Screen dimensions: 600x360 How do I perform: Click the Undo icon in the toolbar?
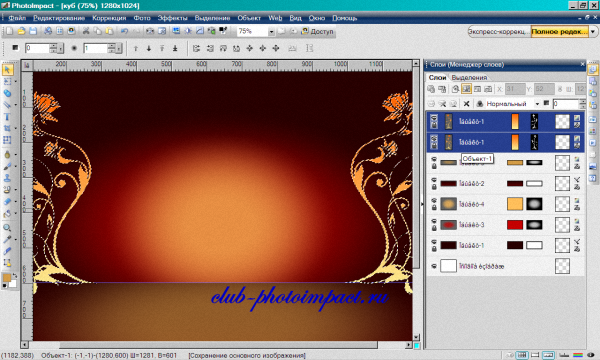tap(124, 31)
